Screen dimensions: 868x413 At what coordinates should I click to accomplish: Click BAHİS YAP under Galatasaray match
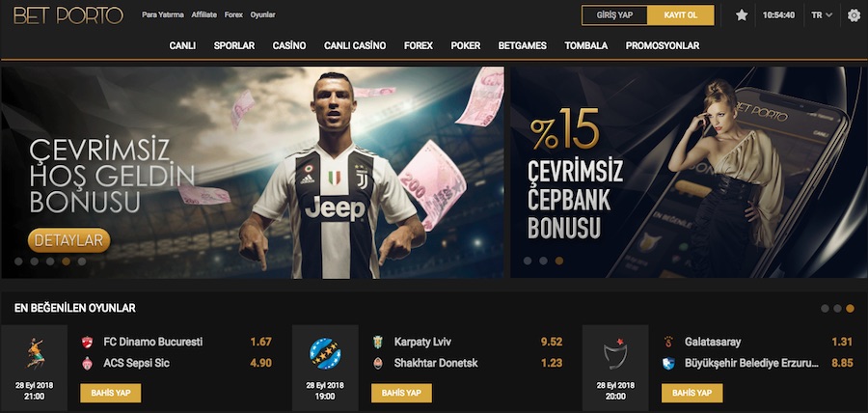coord(692,393)
